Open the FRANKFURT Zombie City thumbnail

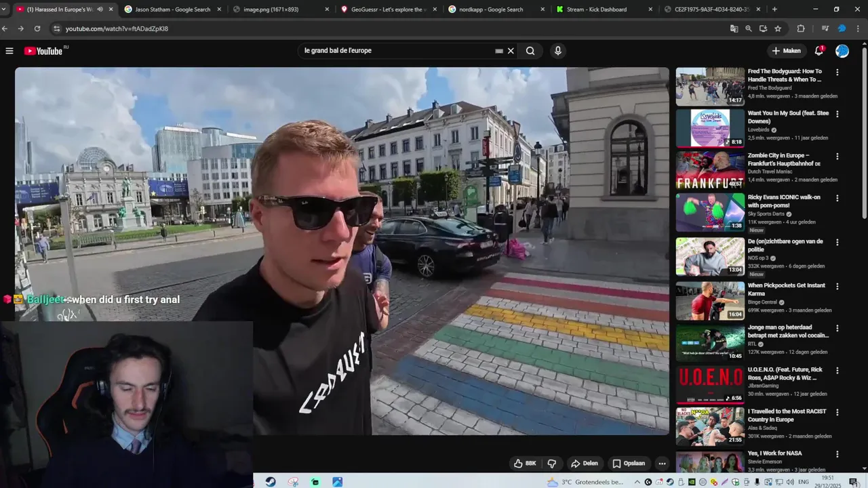(710, 170)
